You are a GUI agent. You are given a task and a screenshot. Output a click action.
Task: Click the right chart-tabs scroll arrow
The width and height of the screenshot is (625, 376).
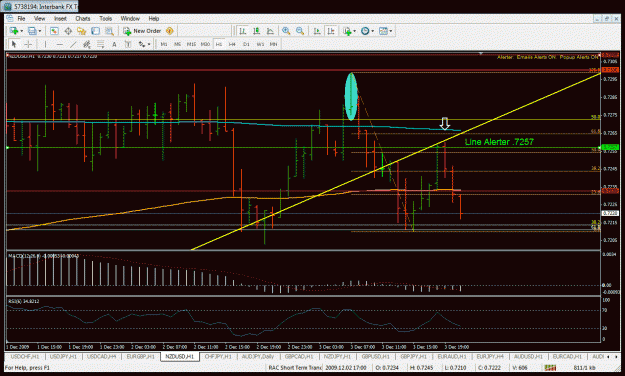616,356
